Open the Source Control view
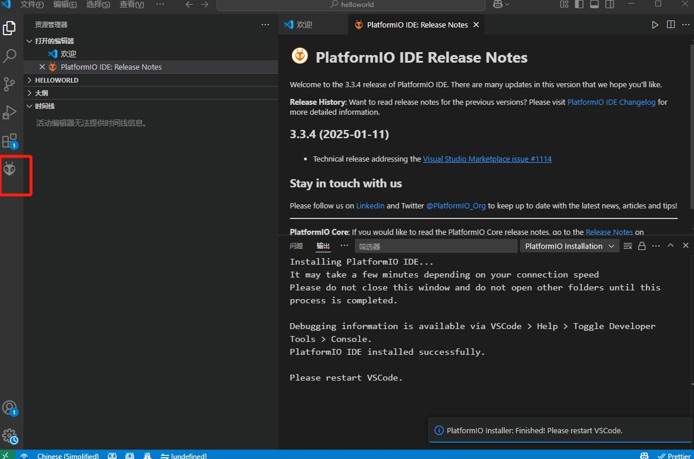 click(x=10, y=85)
